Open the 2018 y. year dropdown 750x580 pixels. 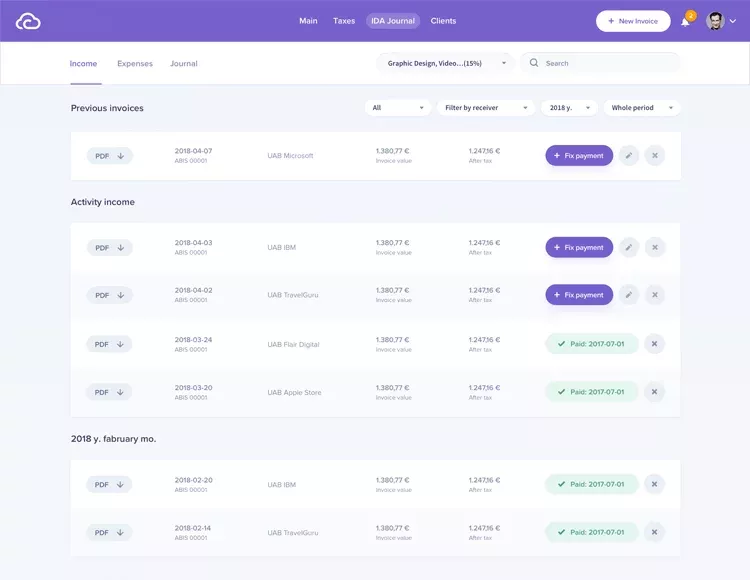(569, 108)
